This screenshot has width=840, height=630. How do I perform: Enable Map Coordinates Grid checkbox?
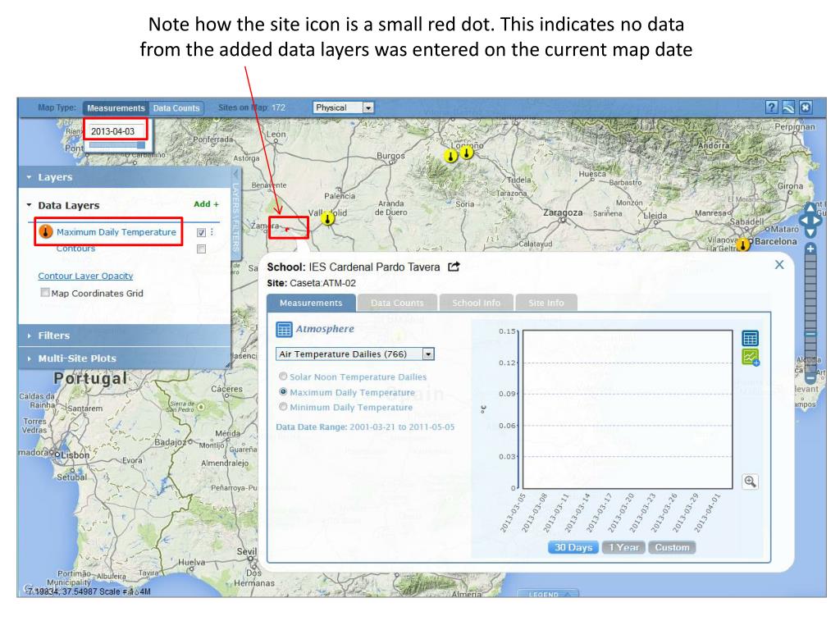[x=45, y=293]
